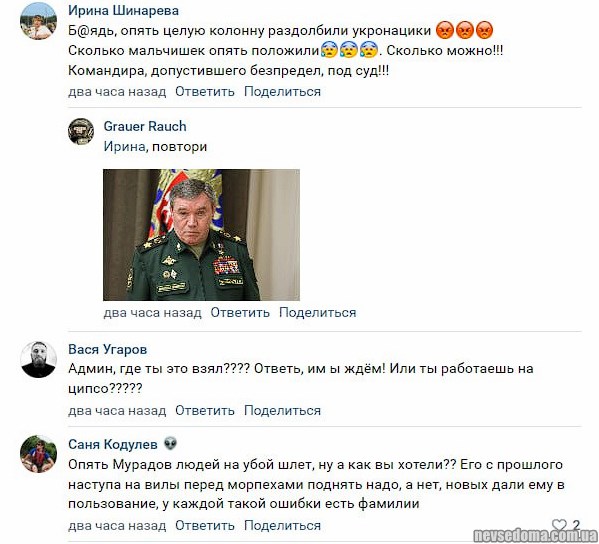Click the heart like icon on last comment

560,525
